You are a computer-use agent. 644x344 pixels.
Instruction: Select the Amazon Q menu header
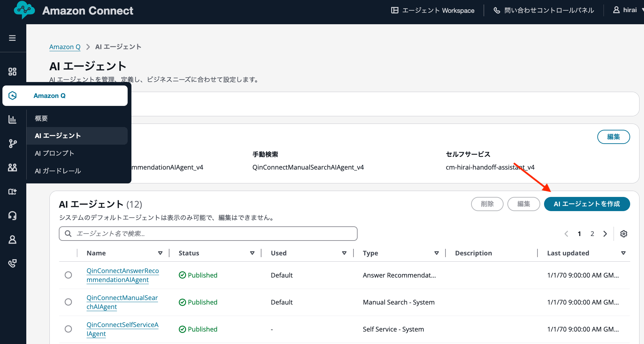(65, 96)
